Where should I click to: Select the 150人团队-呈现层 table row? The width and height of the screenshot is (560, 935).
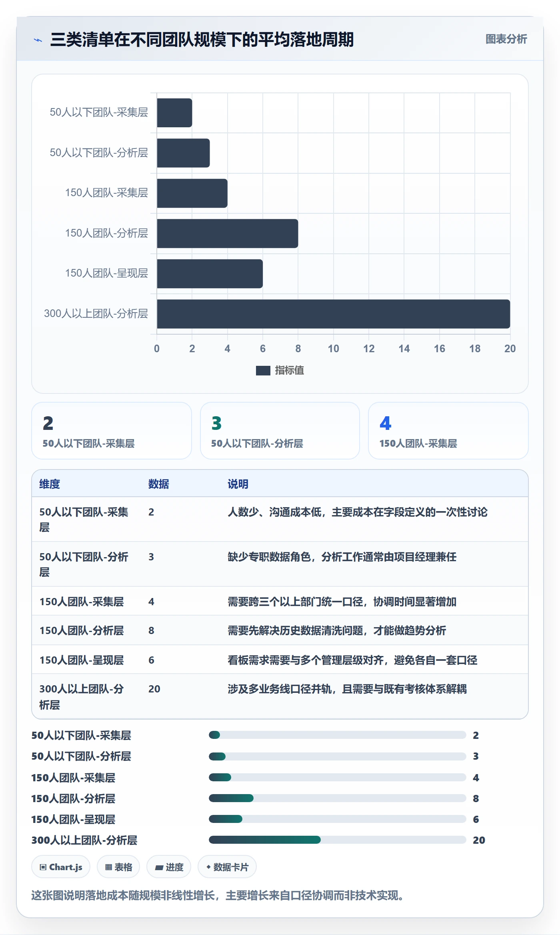(280, 660)
